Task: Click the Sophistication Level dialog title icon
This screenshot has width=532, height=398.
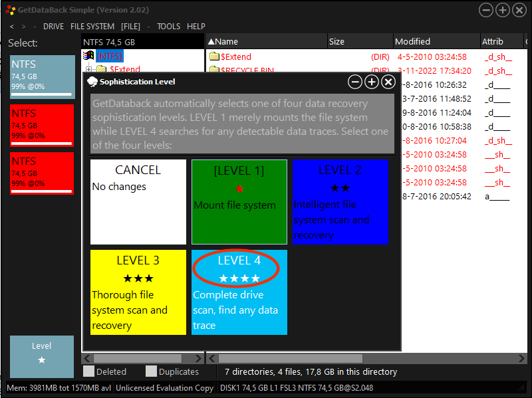Action: tap(92, 82)
